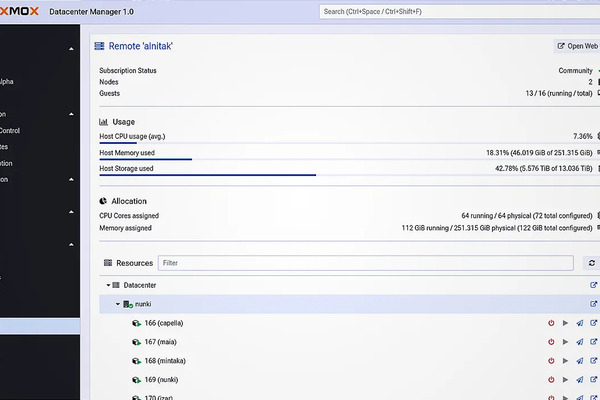Screen dimensions: 600x400
Task: Shut down guest 167 (maia)
Action: 551,342
